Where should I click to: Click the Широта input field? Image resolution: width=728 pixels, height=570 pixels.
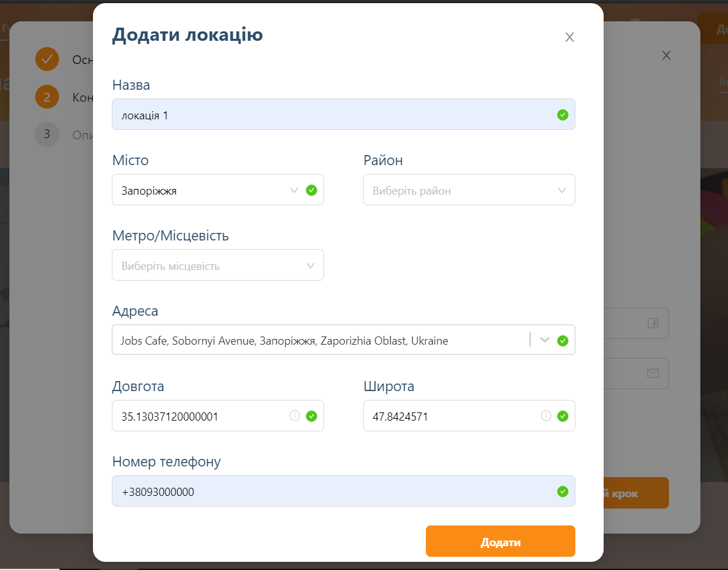469,416
